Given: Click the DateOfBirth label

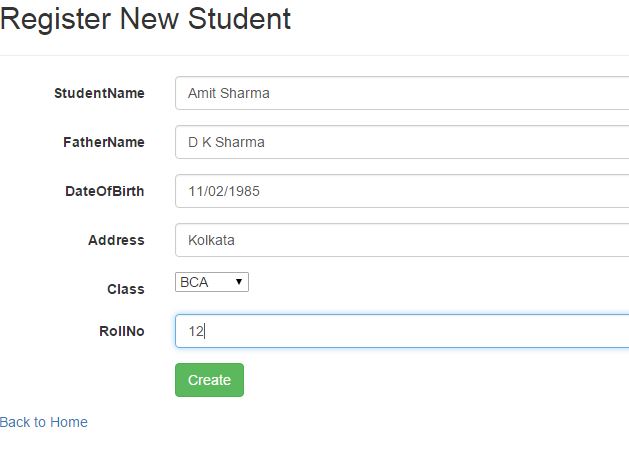Looking at the screenshot, I should click(x=105, y=191).
